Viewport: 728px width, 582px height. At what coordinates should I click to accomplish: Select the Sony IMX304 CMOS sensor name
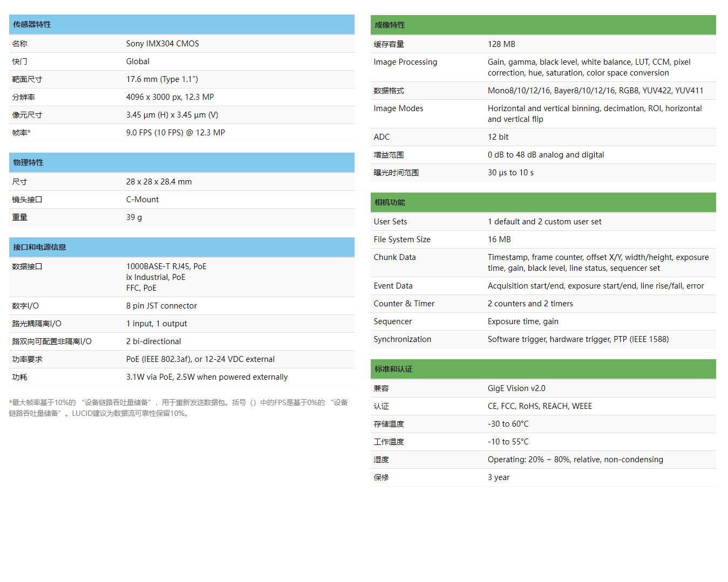coord(162,44)
